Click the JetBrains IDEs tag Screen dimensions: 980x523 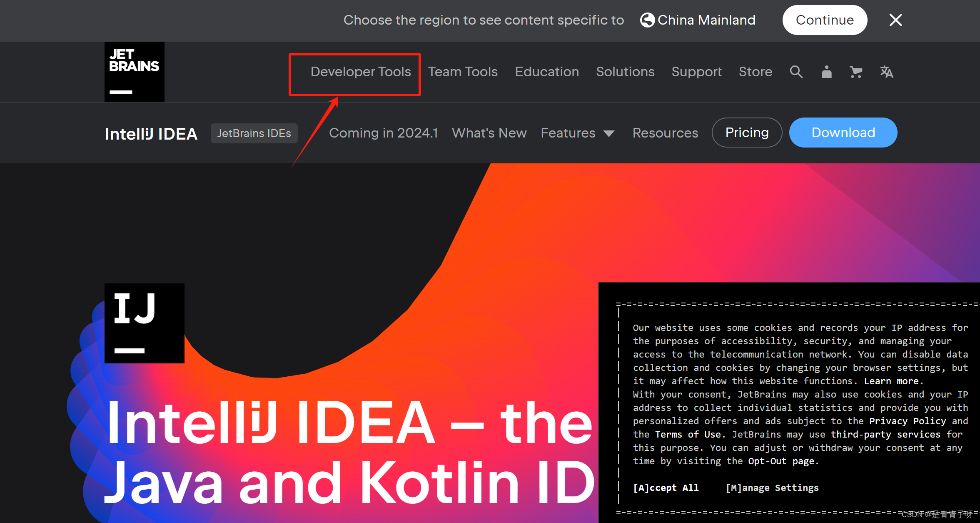pyautogui.click(x=254, y=133)
